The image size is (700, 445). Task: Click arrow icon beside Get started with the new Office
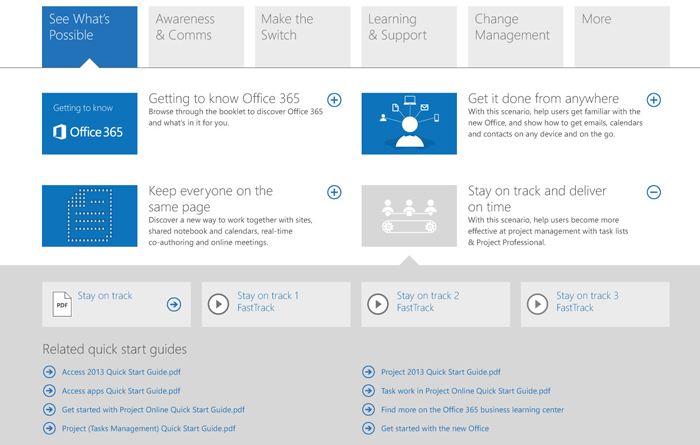point(368,428)
